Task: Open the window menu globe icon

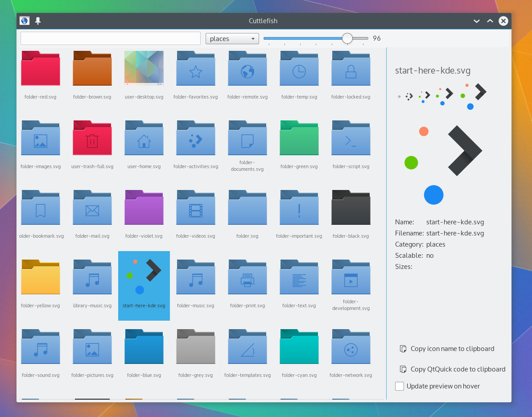Action: 25,21
